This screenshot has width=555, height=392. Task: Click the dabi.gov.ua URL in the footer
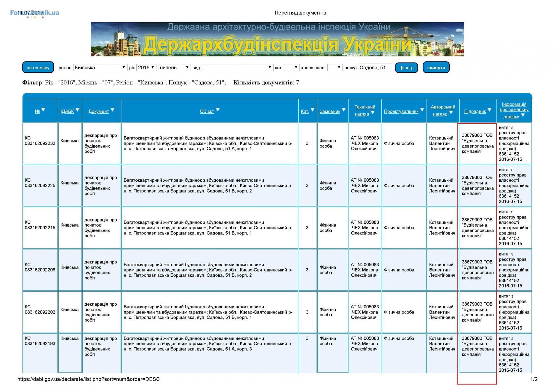pos(89,379)
